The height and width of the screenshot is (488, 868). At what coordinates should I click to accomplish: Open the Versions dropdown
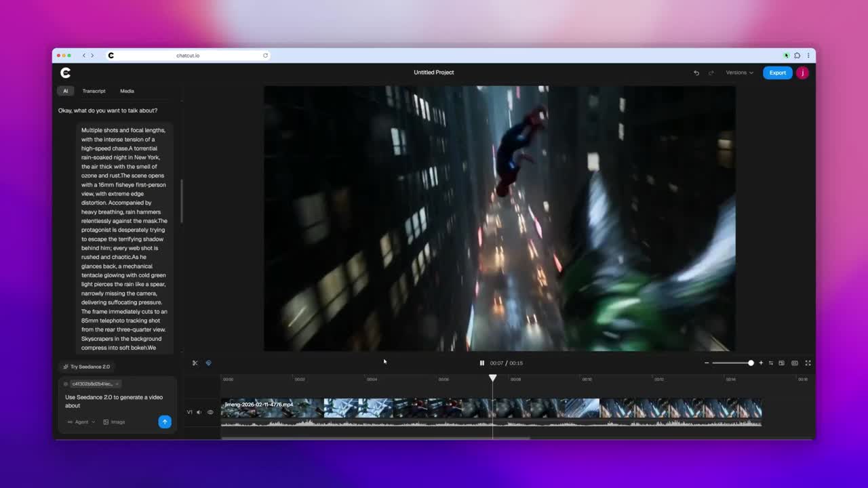(739, 73)
